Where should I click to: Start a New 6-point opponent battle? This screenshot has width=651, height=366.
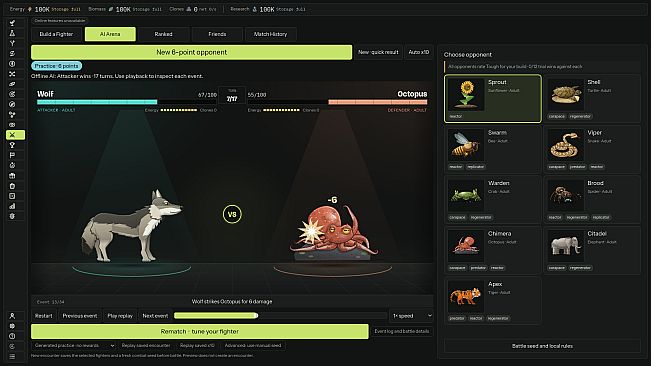191,52
